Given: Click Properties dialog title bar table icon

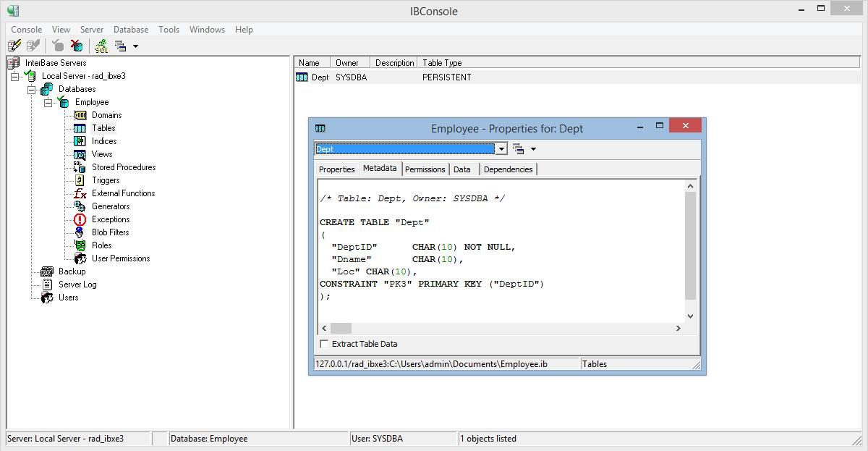Looking at the screenshot, I should point(320,128).
